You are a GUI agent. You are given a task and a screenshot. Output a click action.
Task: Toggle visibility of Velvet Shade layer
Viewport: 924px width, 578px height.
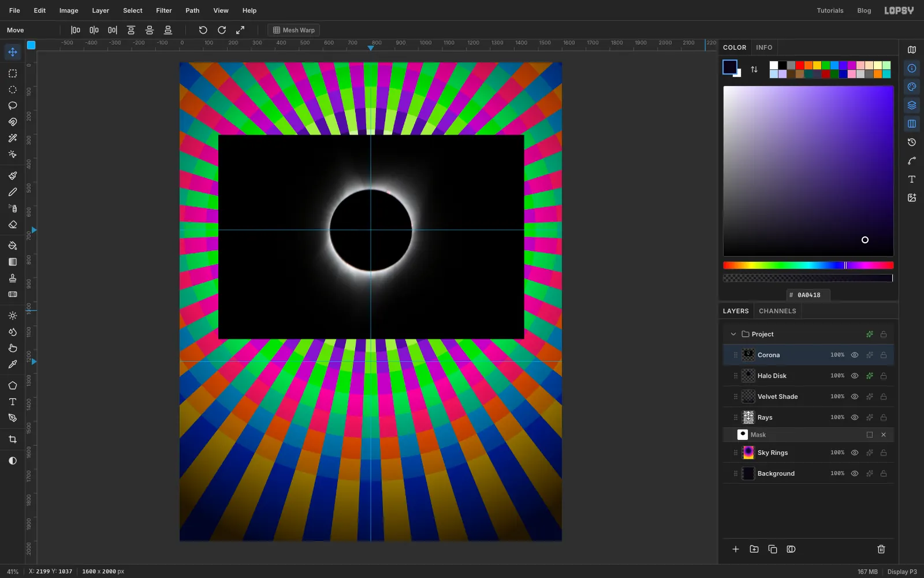tap(855, 397)
